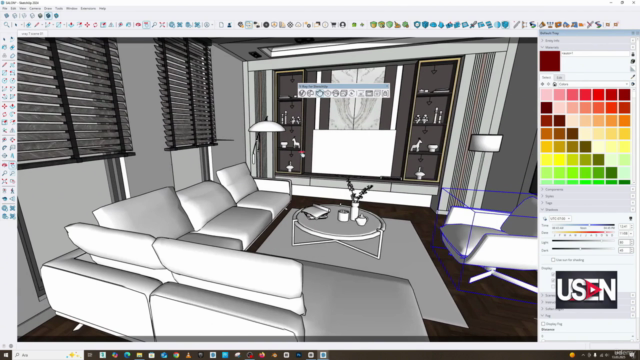
Task: Open the File menu
Action: (x=4, y=8)
